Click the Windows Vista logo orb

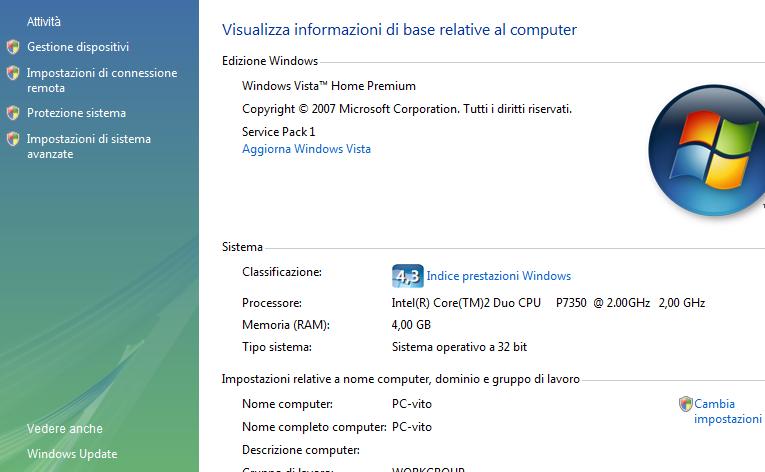(706, 150)
